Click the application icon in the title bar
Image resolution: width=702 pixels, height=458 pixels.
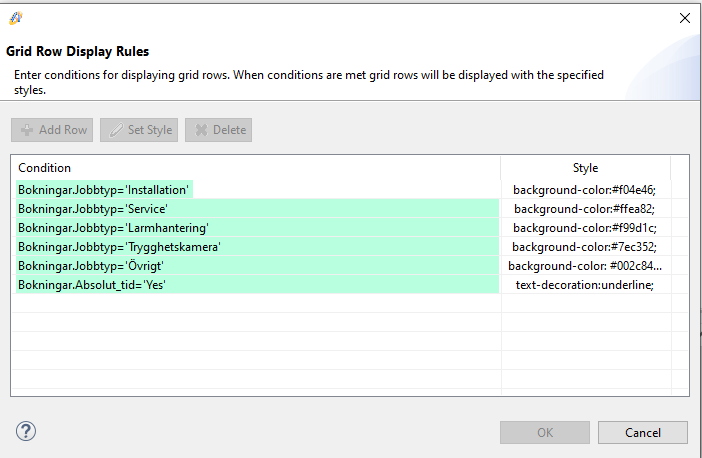16,18
